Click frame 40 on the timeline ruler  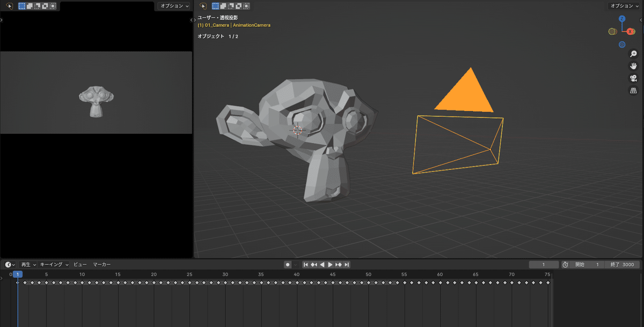pyautogui.click(x=296, y=274)
